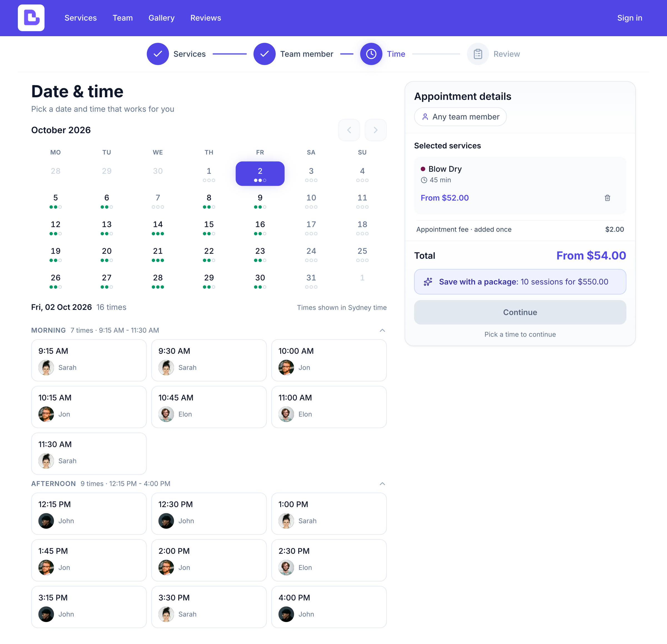This screenshot has height=644, width=667.
Task: Collapse the Afternoon times section
Action: [382, 484]
